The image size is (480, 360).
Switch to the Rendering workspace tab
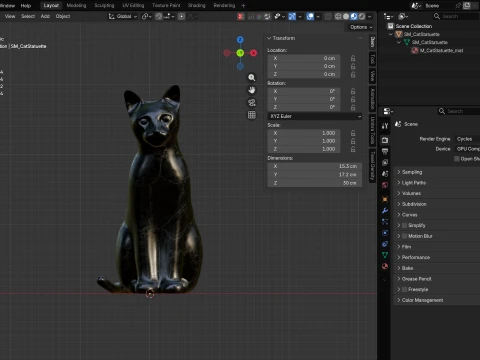[224, 5]
